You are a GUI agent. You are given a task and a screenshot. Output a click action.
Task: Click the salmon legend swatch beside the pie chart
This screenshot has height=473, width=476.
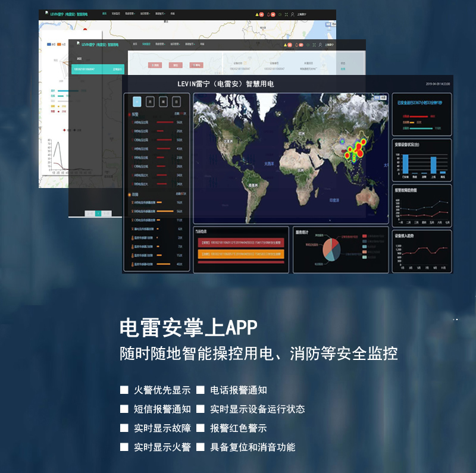click(364, 252)
